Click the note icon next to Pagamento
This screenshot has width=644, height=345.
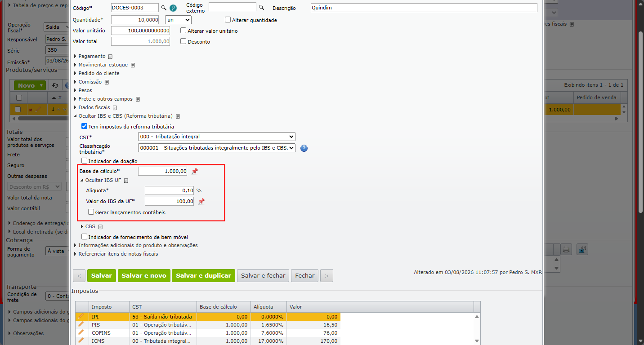click(x=110, y=57)
